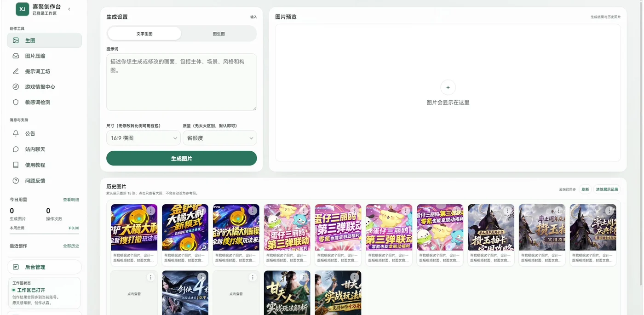Open 查看明细 link under 今日用量
644x315 pixels.
[x=71, y=200]
